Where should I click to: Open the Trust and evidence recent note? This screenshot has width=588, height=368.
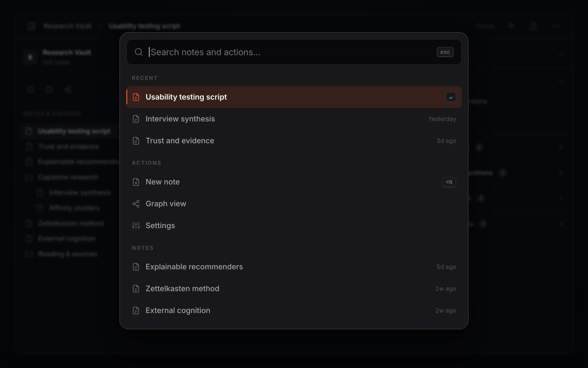click(294, 141)
